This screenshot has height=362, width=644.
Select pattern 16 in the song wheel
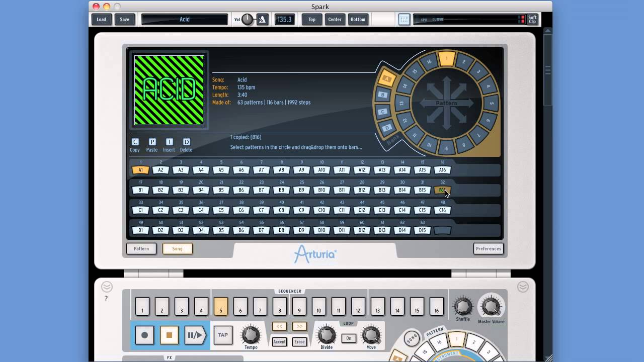[x=429, y=62]
